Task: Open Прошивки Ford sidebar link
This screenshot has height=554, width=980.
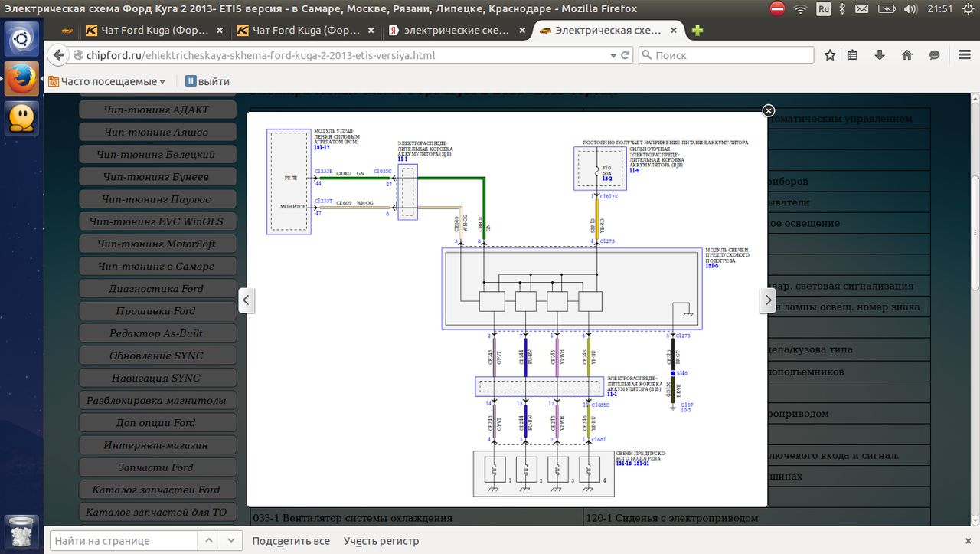Action: pyautogui.click(x=157, y=310)
